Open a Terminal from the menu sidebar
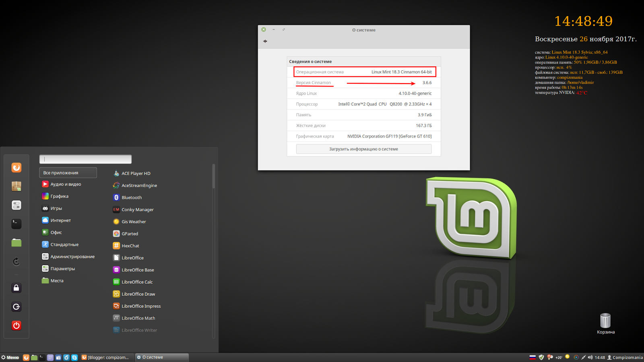The image size is (644, 362). 16,224
